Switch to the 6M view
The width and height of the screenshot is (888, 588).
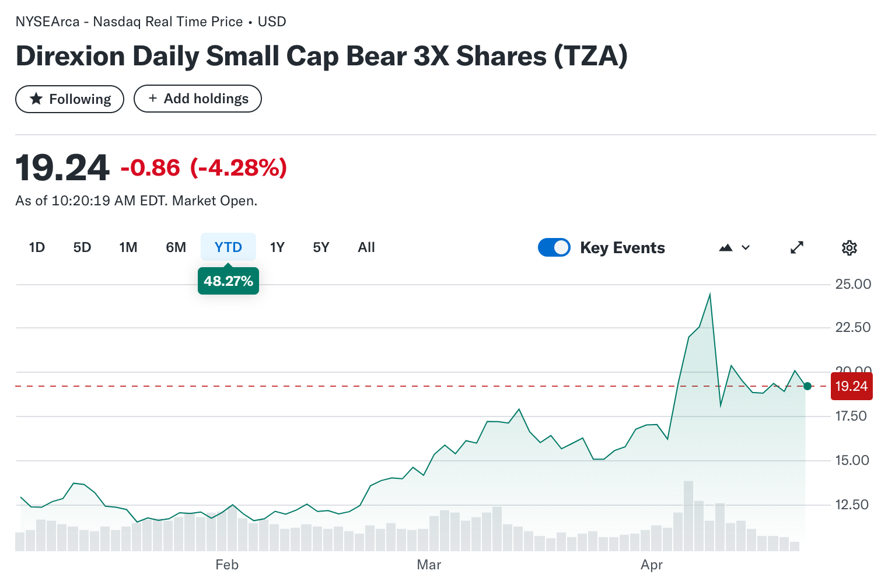176,247
